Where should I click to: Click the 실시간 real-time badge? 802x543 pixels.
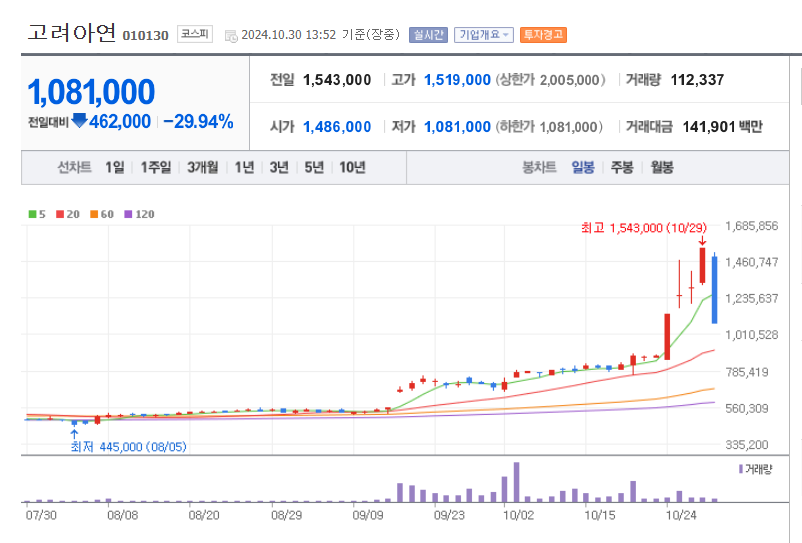428,35
